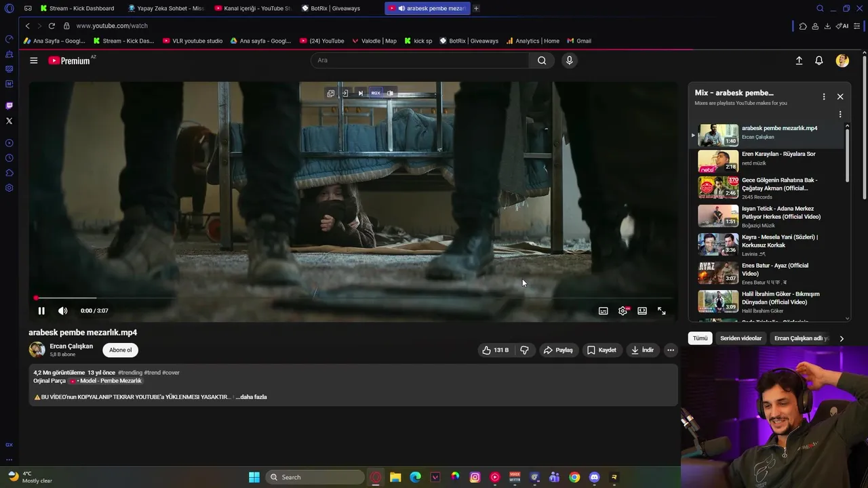Expand description with ...daha fazla

coord(252,397)
